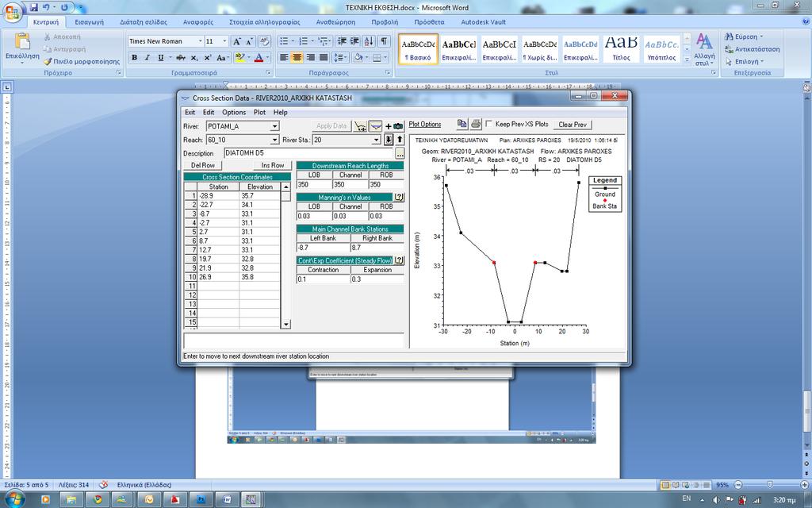Screen dimensions: 812x508
Task: Click the Office button in Word
Action: click(13, 13)
